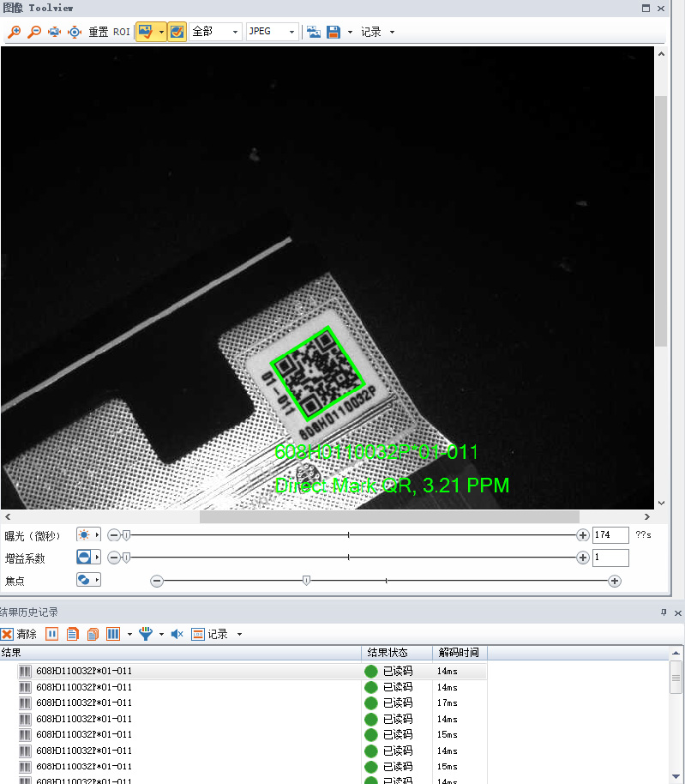Click the center/target view icon
This screenshot has height=784, width=685.
point(75,32)
